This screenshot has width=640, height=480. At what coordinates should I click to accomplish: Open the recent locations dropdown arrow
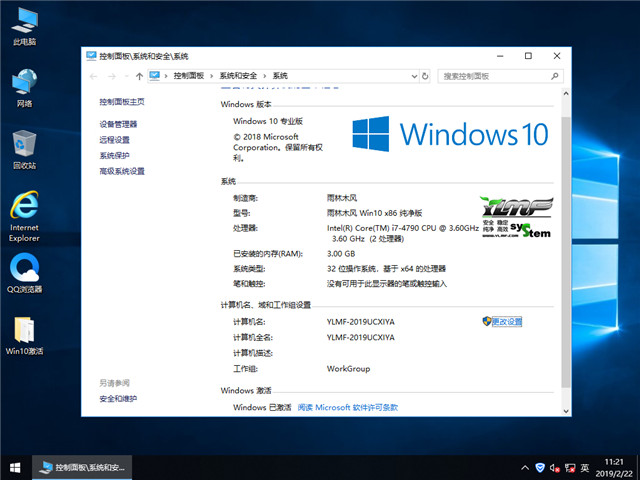[126, 76]
